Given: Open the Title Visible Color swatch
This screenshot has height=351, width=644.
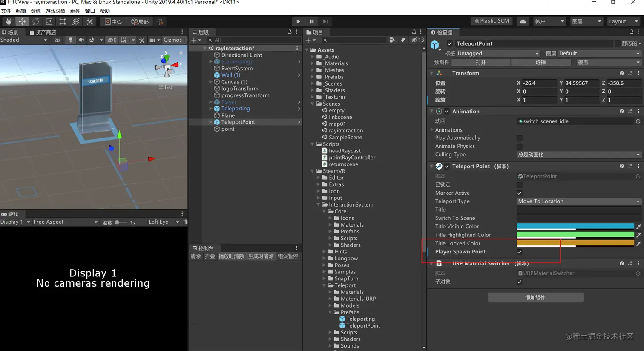Looking at the screenshot, I should (575, 227).
